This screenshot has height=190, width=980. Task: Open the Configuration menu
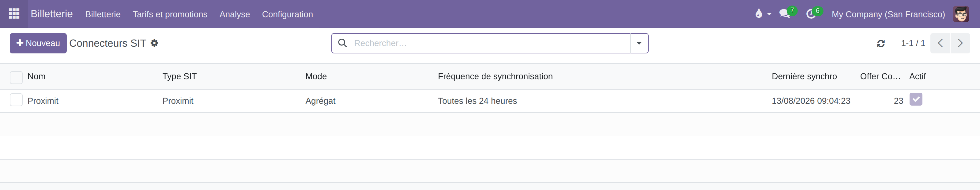click(287, 14)
